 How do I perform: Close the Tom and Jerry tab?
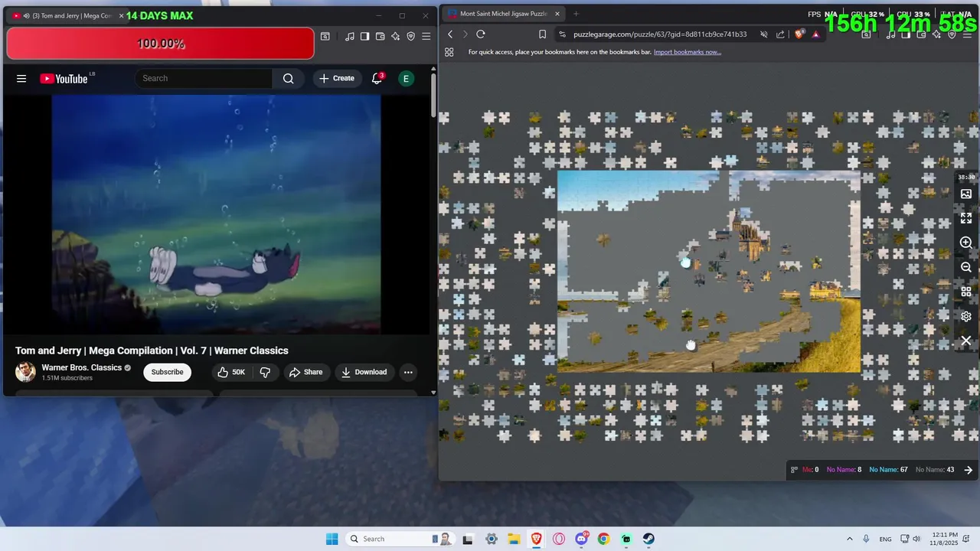121,15
